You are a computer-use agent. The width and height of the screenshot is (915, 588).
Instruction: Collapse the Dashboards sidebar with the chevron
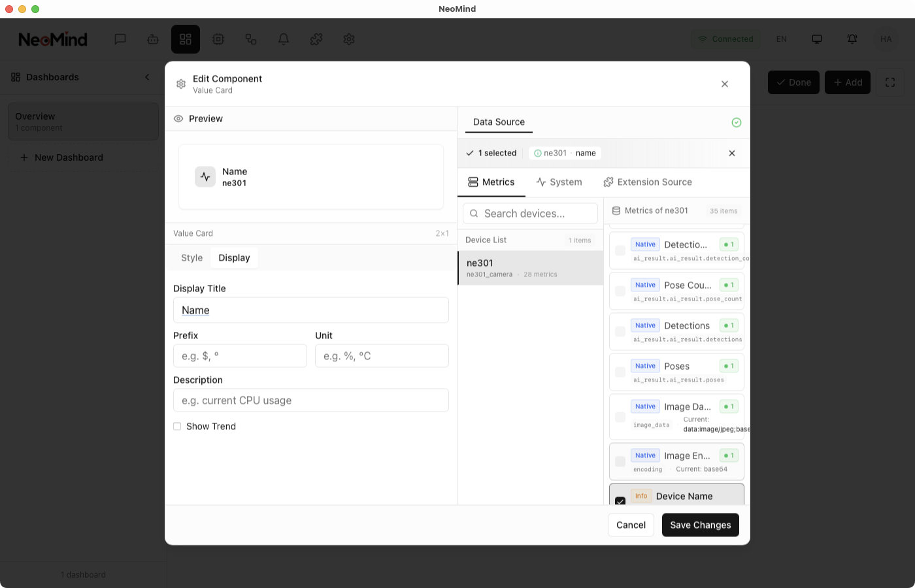coord(147,77)
